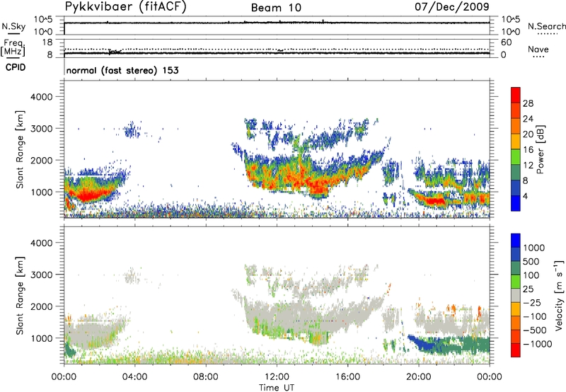The width and height of the screenshot is (566, 392).
Task: Click the '28' tick on the power colorbar
Action: pos(528,103)
